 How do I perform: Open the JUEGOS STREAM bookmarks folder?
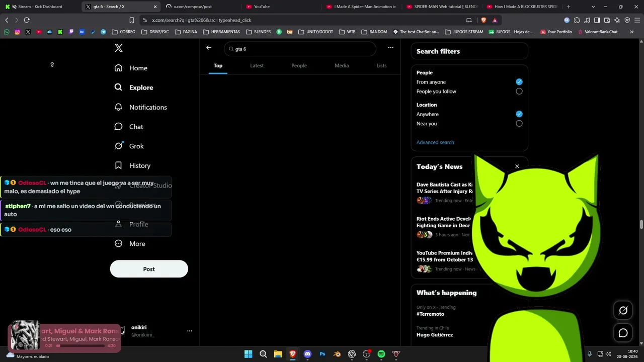[x=464, y=32]
